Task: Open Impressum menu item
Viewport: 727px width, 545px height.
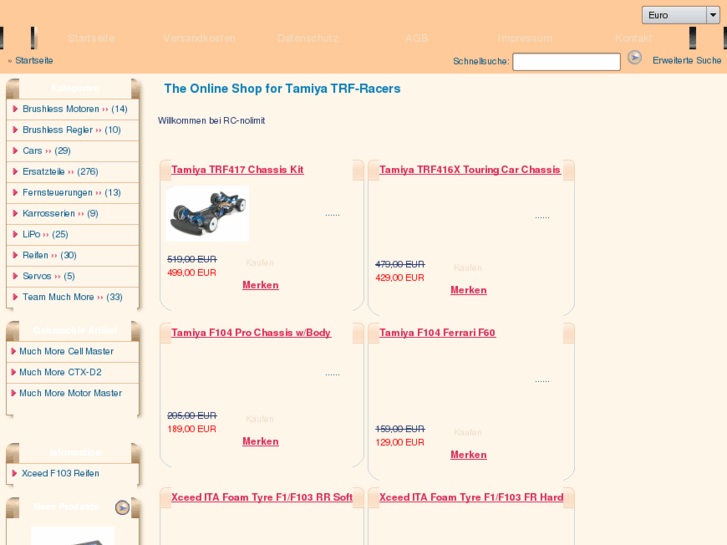Action: [525, 38]
